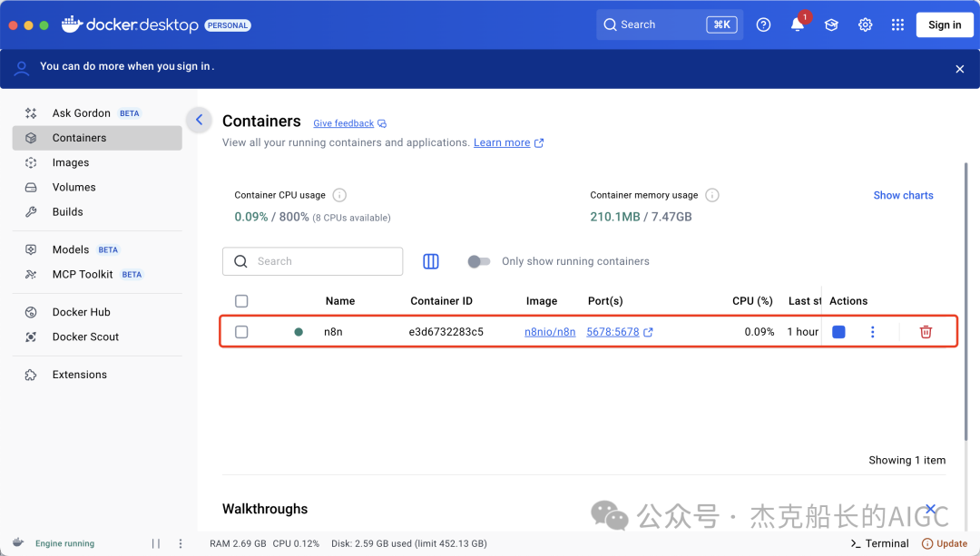Open the n8nio/n8n image link
Viewport: 980px width, 556px height.
pos(550,332)
